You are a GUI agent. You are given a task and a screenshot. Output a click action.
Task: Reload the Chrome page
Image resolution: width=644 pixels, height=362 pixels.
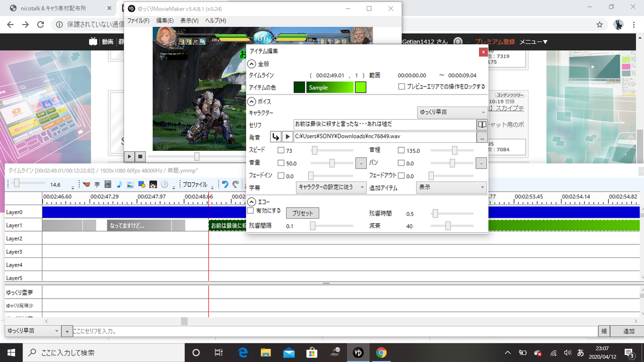[41, 24]
